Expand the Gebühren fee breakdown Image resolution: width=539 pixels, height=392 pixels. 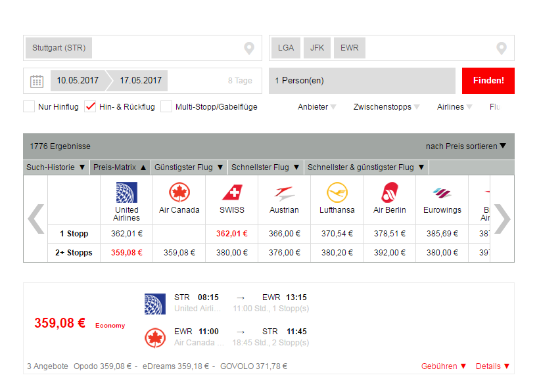(444, 366)
